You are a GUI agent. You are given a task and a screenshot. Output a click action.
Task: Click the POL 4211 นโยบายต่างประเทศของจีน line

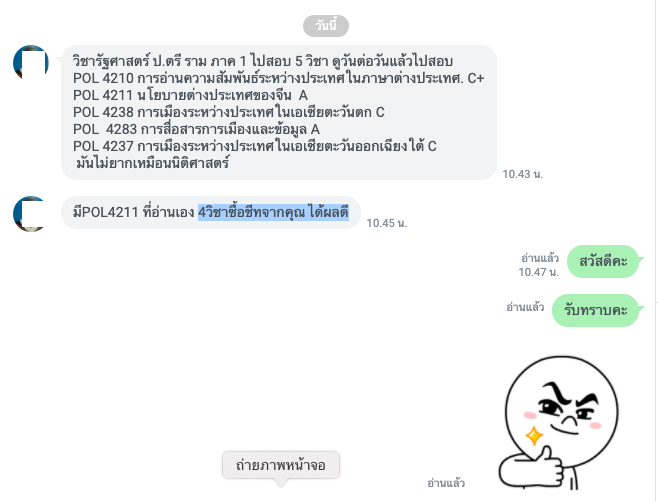(x=190, y=95)
